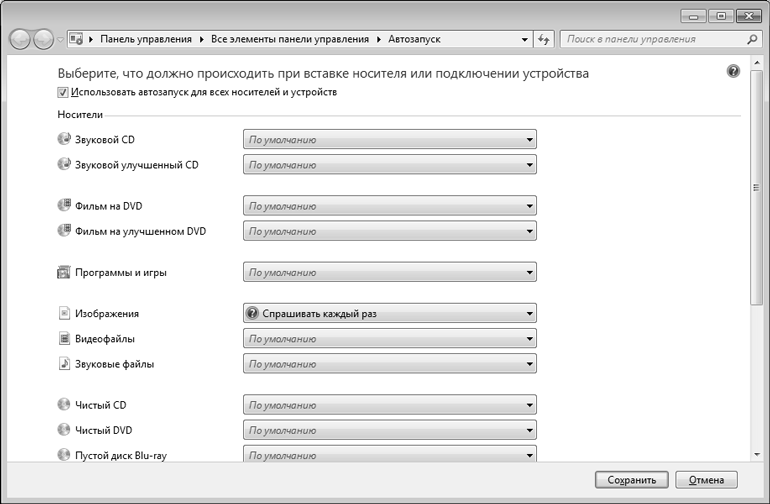Viewport: 770px width, 504px height.
Task: Click the Audio CD disc icon
Action: pos(64,139)
